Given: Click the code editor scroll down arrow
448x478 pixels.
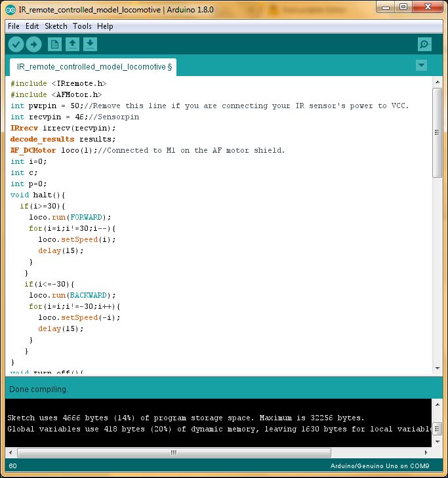Looking at the screenshot, I should coord(438,368).
